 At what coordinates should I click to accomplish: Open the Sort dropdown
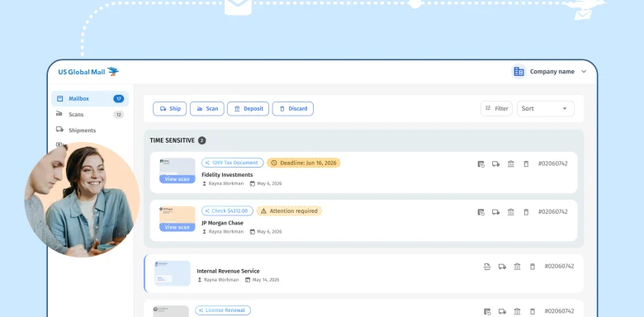tap(546, 109)
